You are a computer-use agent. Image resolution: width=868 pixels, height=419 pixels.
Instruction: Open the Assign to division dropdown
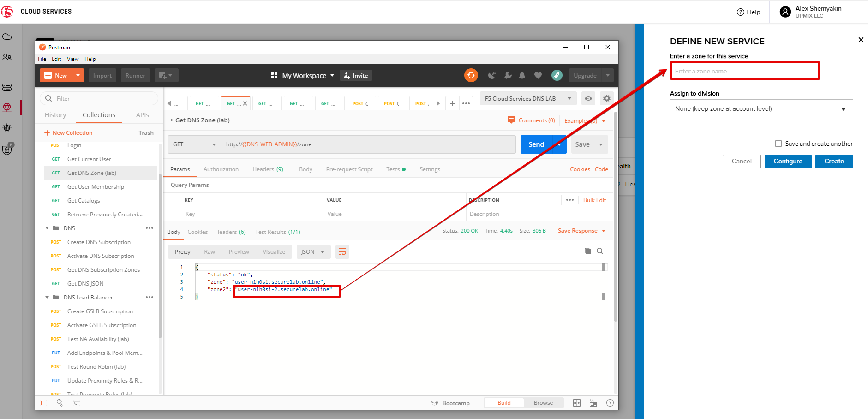(x=761, y=109)
